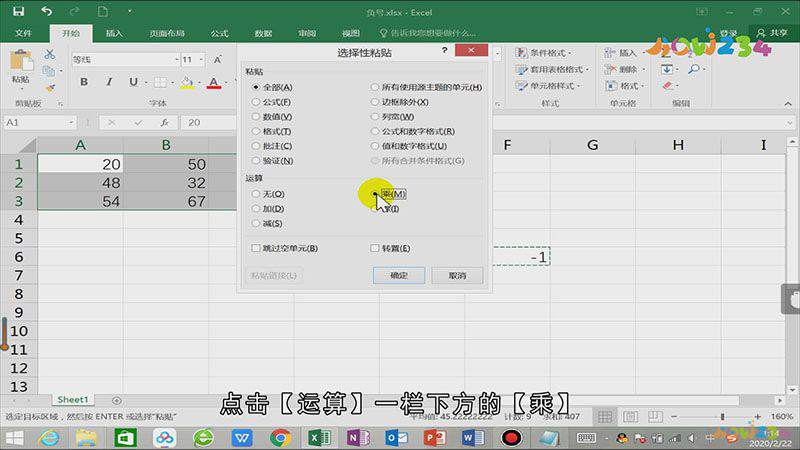Click the increase font size icon

218,60
